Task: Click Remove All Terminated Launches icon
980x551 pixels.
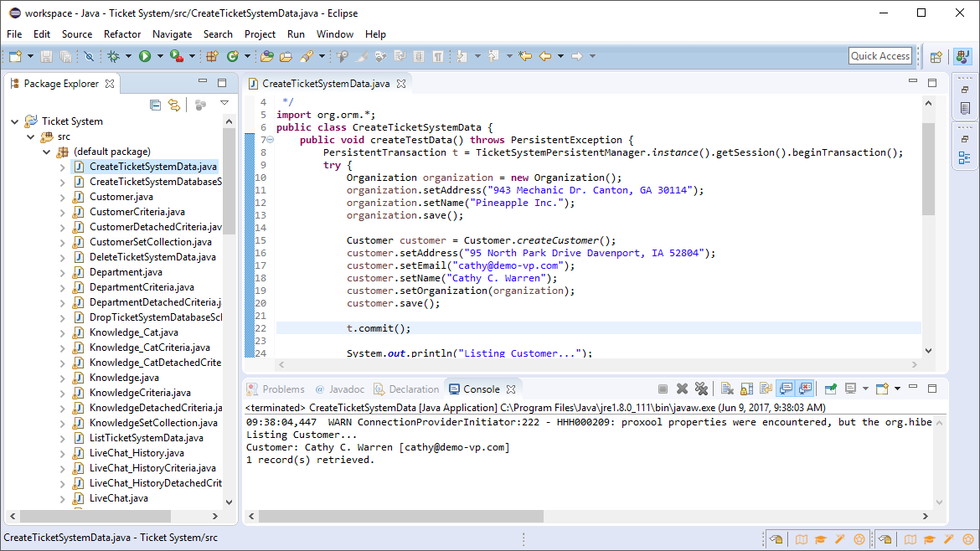Action: tap(701, 389)
